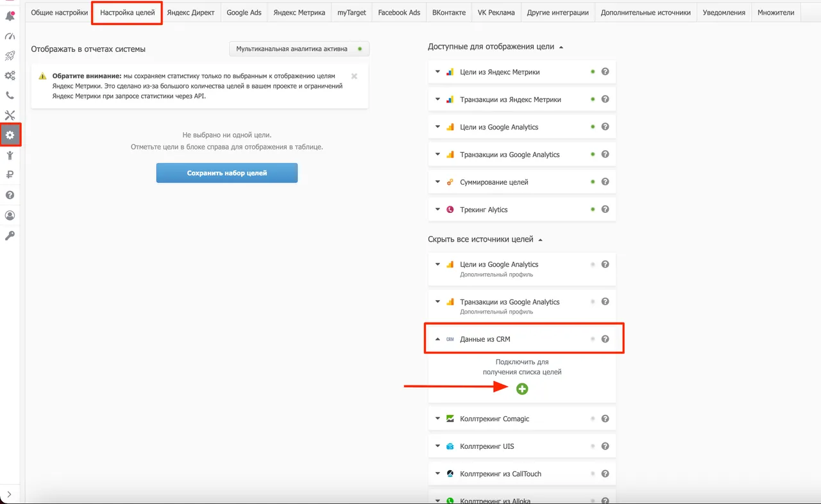Open help for Данные из CRM
The image size is (821, 504).
(605, 339)
